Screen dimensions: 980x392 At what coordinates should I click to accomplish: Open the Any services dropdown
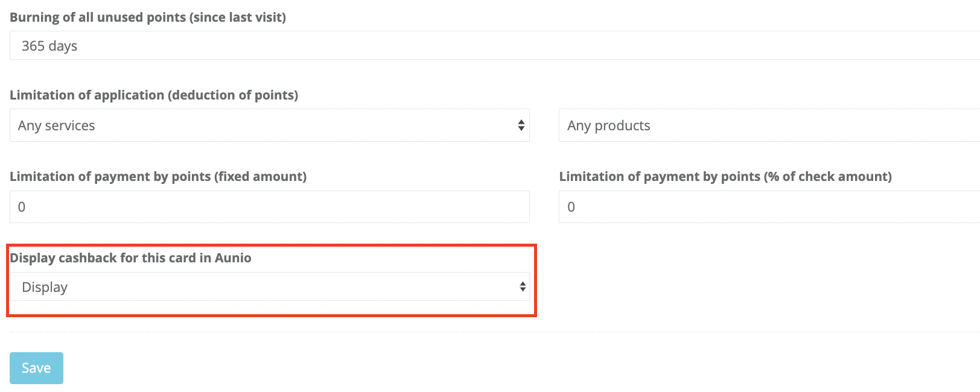(270, 125)
